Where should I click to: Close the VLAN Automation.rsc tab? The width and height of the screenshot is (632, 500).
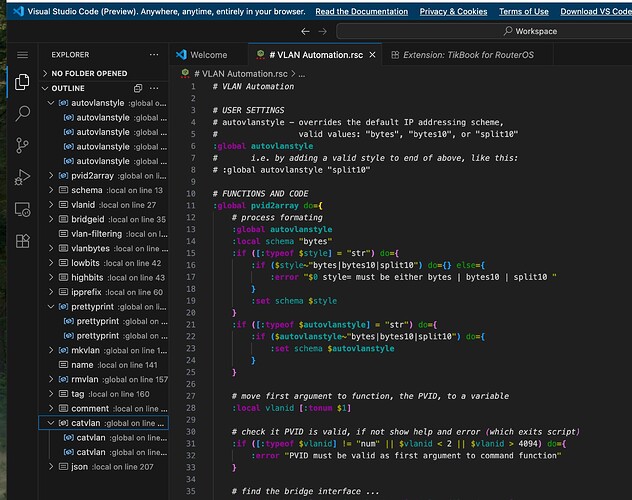tap(372, 55)
